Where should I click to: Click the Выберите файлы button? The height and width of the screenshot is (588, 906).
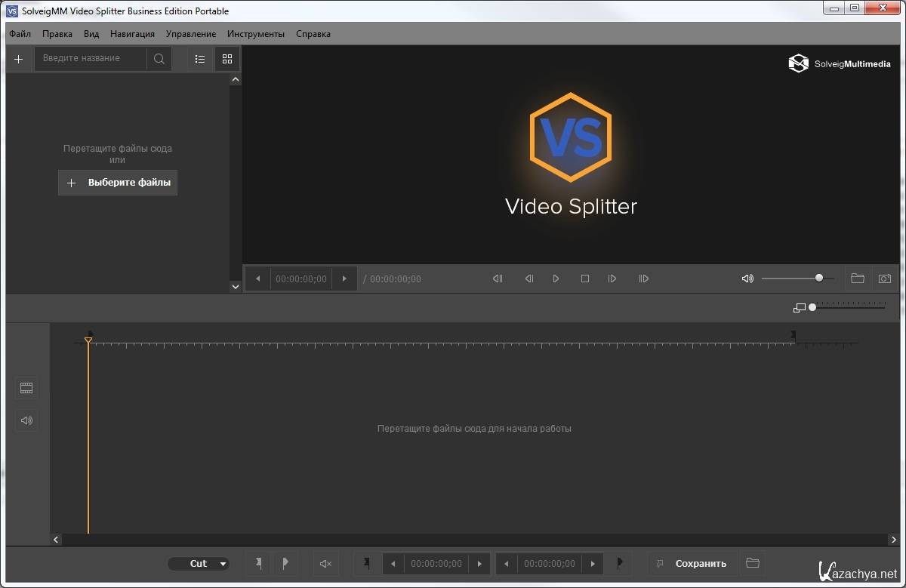[x=118, y=183]
